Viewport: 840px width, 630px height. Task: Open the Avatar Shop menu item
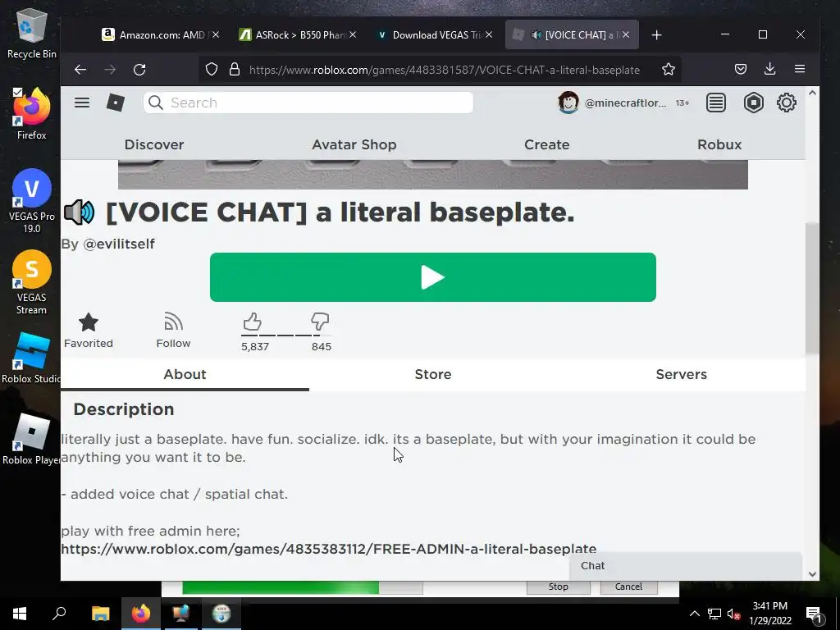354,144
